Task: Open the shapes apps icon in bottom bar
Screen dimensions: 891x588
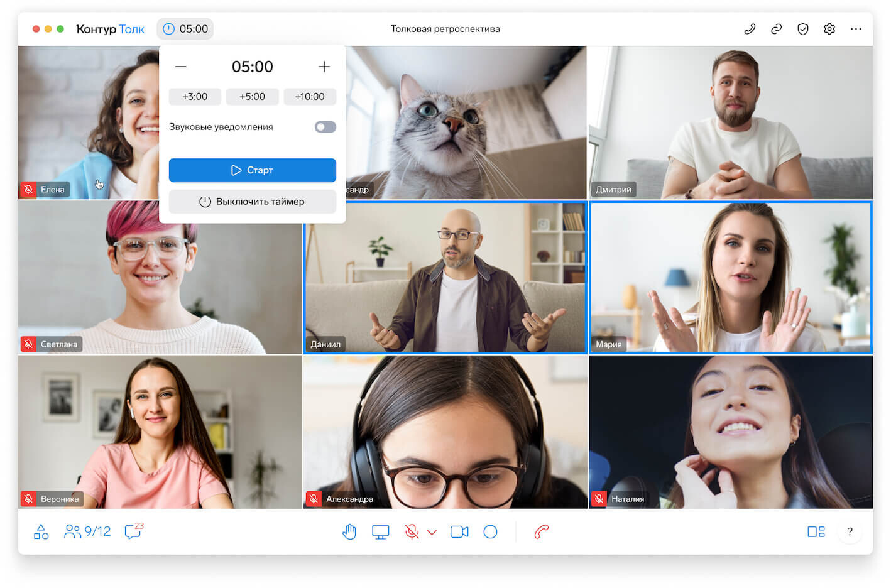Action: click(x=41, y=532)
